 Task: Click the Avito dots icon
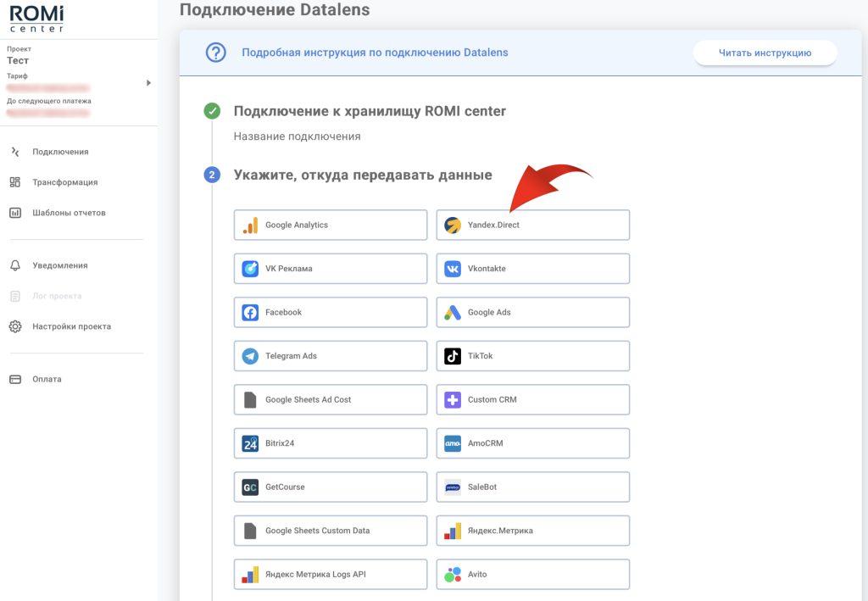click(x=453, y=575)
